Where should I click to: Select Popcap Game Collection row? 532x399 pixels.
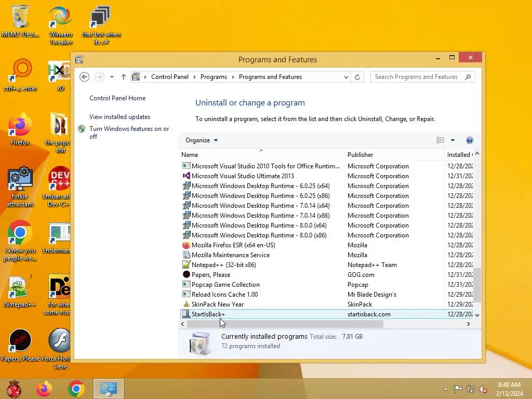(x=326, y=284)
